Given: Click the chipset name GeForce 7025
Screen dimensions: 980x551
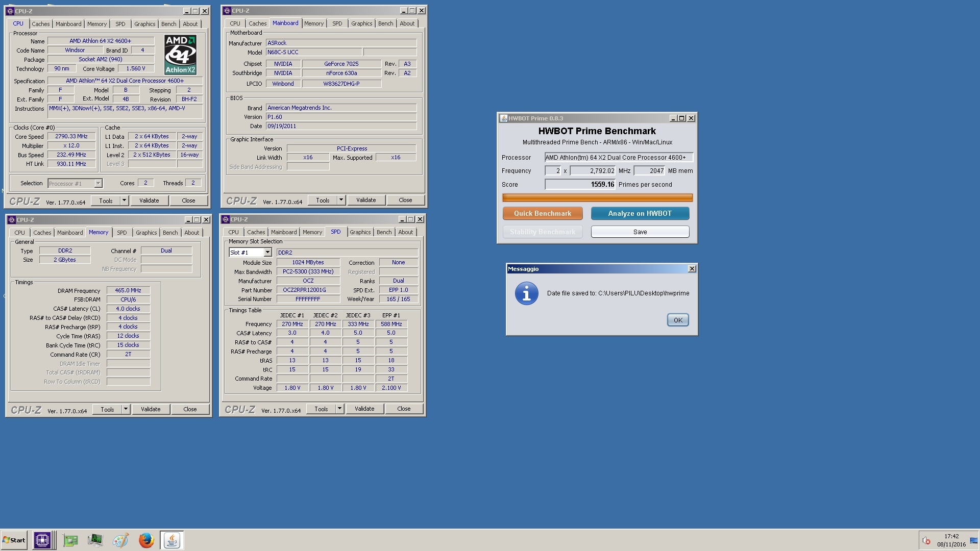Looking at the screenshot, I should pos(341,64).
